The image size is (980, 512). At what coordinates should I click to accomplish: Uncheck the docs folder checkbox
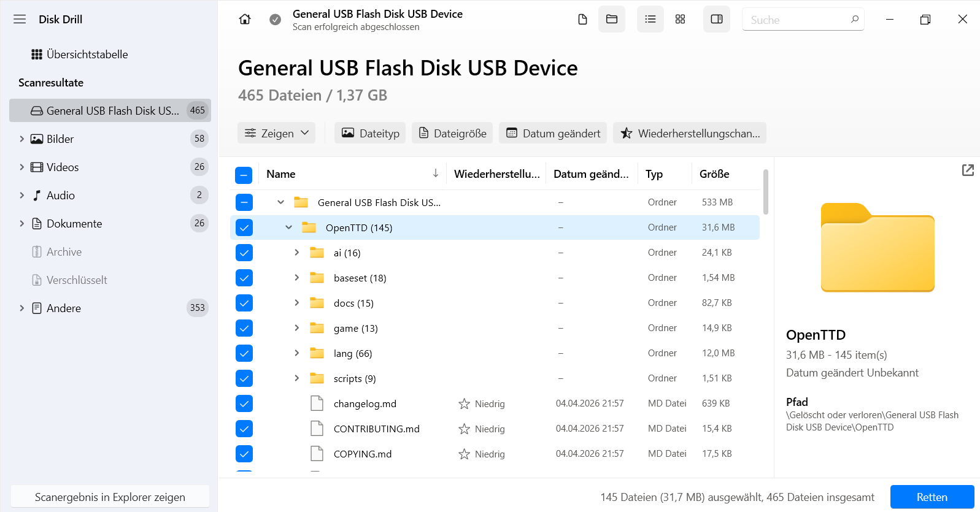[x=244, y=303]
